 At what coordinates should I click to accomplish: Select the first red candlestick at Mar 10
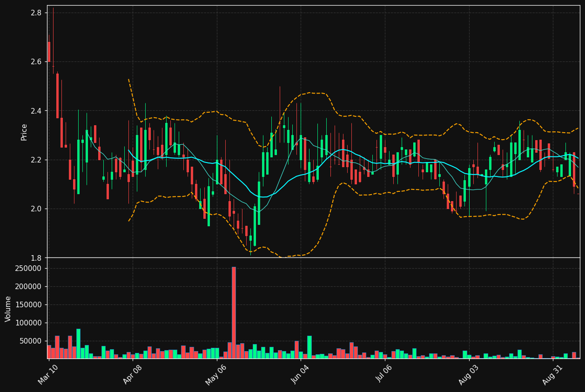tap(49, 52)
